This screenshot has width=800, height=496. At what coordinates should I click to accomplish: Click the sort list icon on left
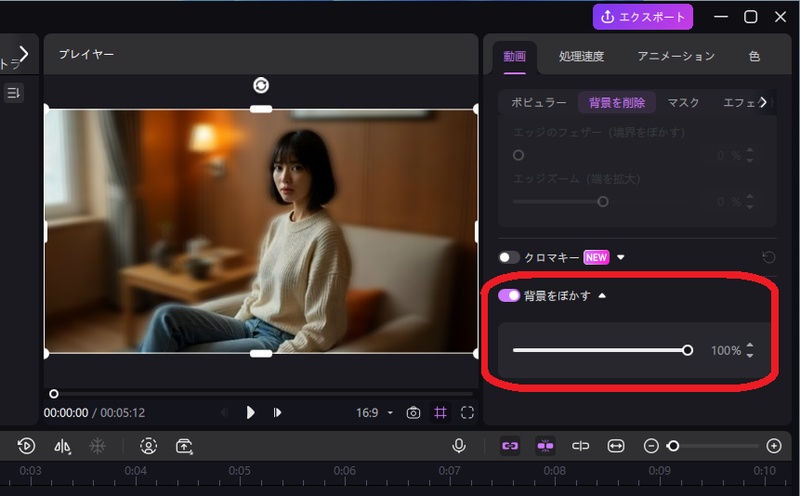(x=13, y=93)
